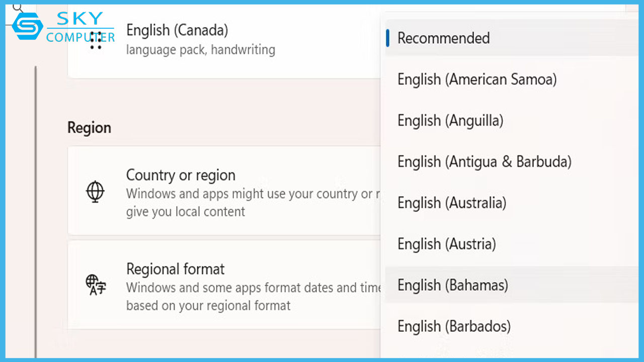Open the English (Canada) language entry
644x362 pixels.
(x=177, y=31)
